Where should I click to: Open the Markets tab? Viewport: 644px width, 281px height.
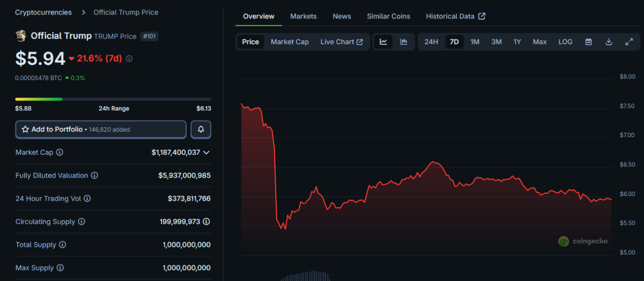pyautogui.click(x=303, y=16)
